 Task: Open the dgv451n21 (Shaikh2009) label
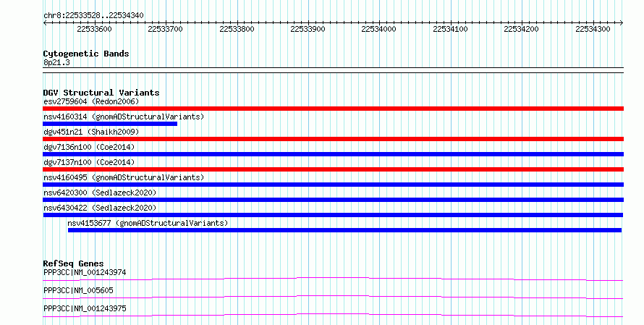[x=91, y=132]
